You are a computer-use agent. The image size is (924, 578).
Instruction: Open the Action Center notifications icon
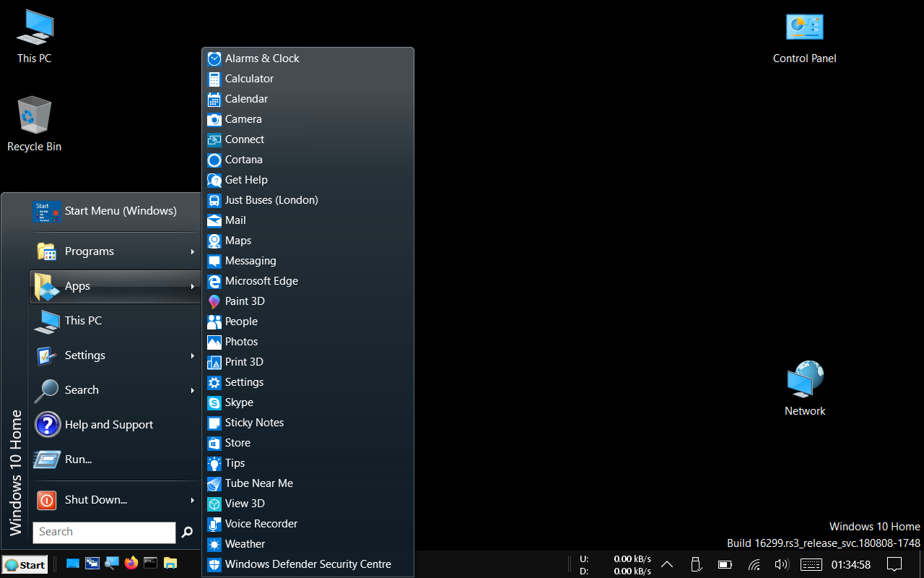[x=894, y=564]
